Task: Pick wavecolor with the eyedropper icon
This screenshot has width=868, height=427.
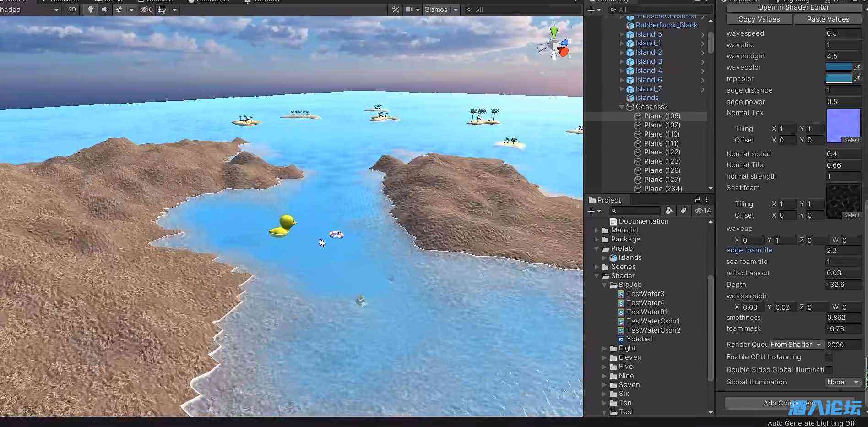Action: click(x=857, y=67)
